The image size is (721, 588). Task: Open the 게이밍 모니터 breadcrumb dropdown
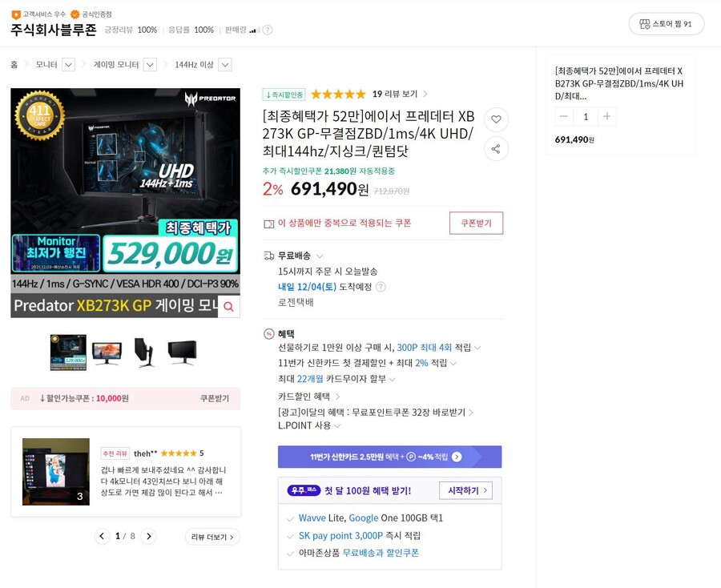[150, 65]
